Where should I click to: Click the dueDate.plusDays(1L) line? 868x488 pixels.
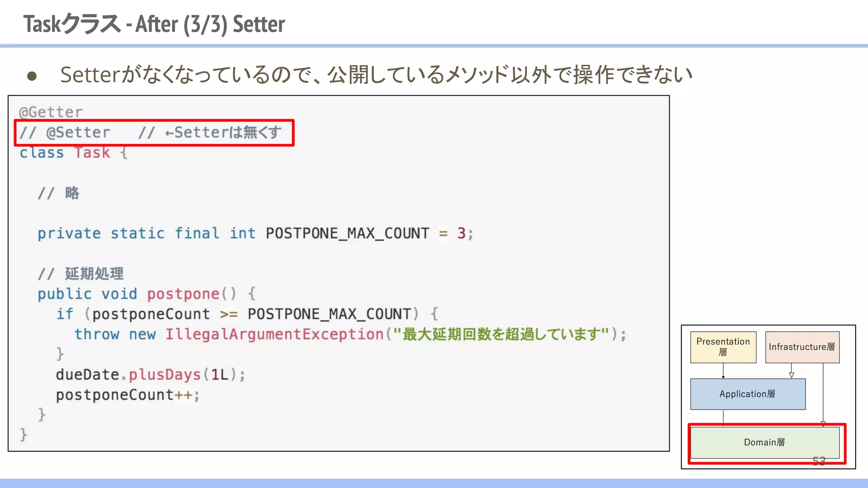pyautogui.click(x=150, y=375)
